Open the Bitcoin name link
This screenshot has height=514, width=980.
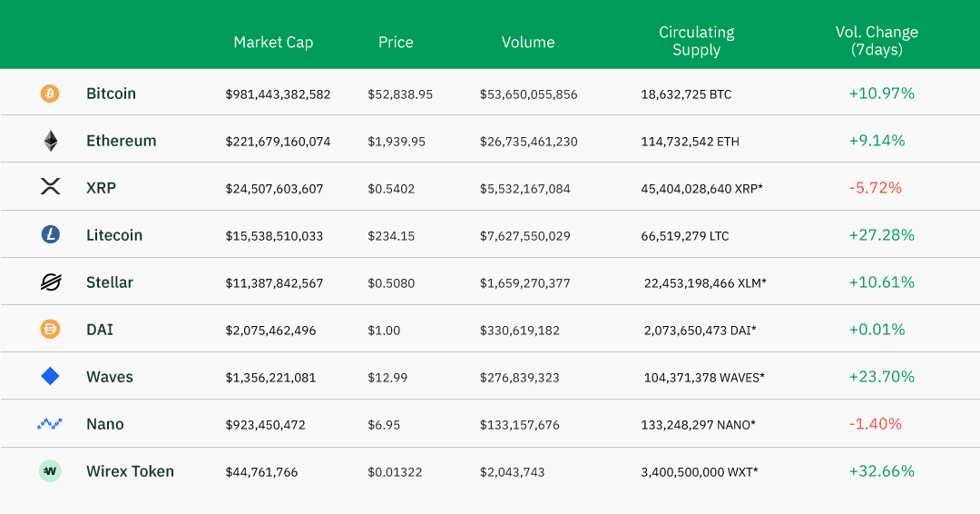pos(111,94)
